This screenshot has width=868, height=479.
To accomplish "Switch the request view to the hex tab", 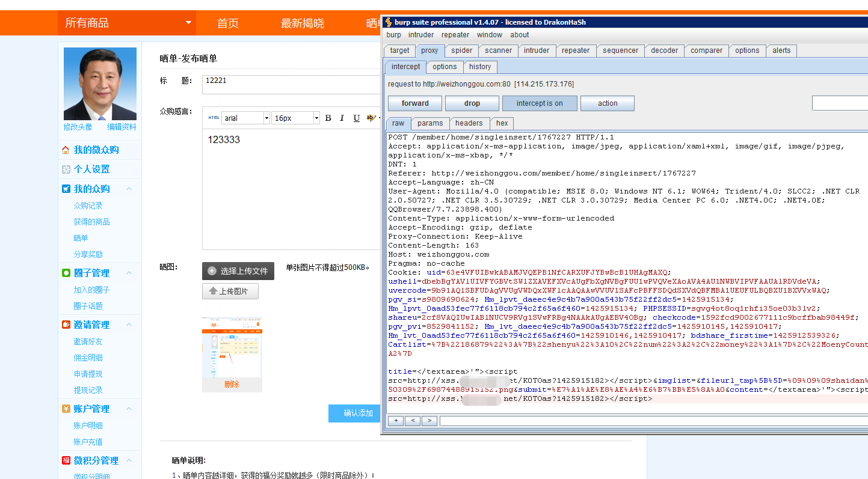I will (x=502, y=123).
